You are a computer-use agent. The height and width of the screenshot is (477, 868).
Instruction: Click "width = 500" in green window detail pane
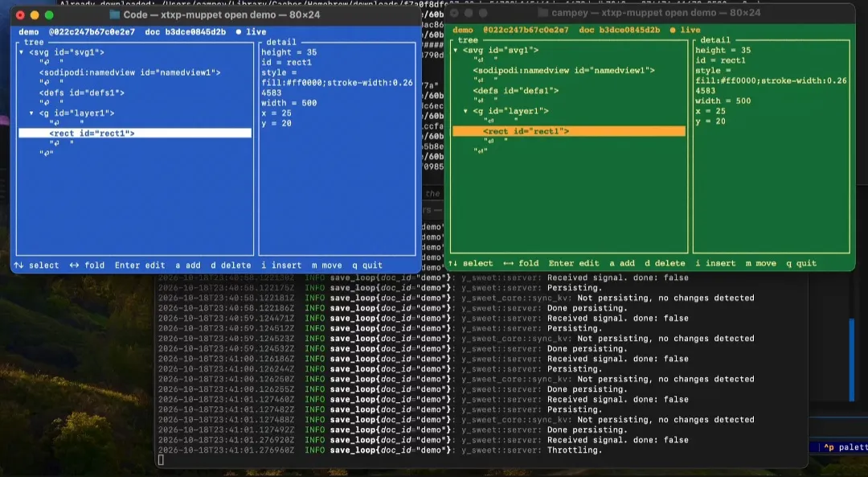tap(723, 101)
